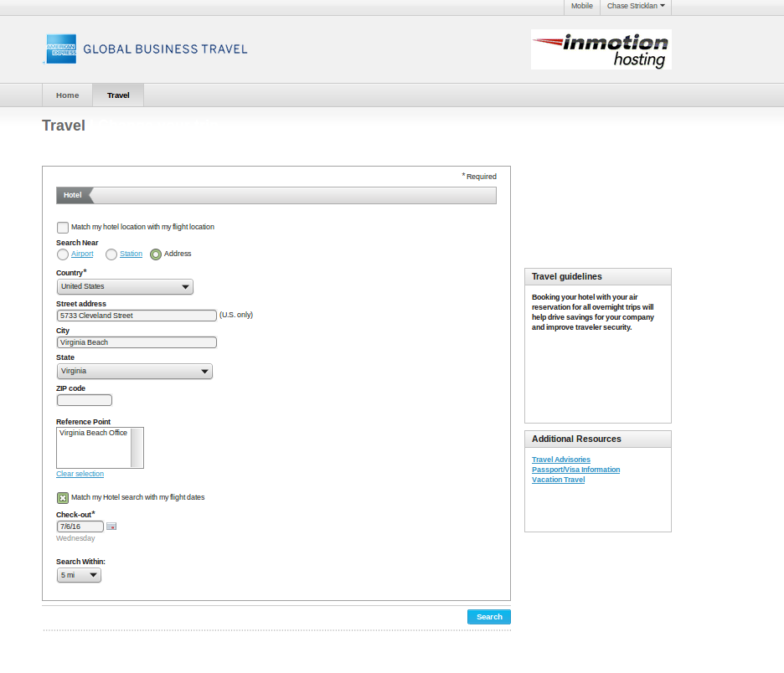Viewport: 784px width, 673px height.
Task: Select the Airport radio button
Action: click(x=63, y=254)
